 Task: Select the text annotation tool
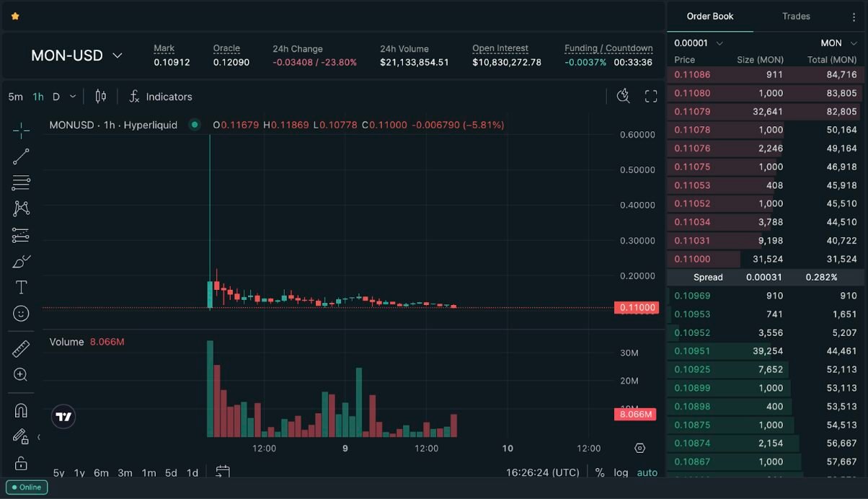tap(19, 286)
